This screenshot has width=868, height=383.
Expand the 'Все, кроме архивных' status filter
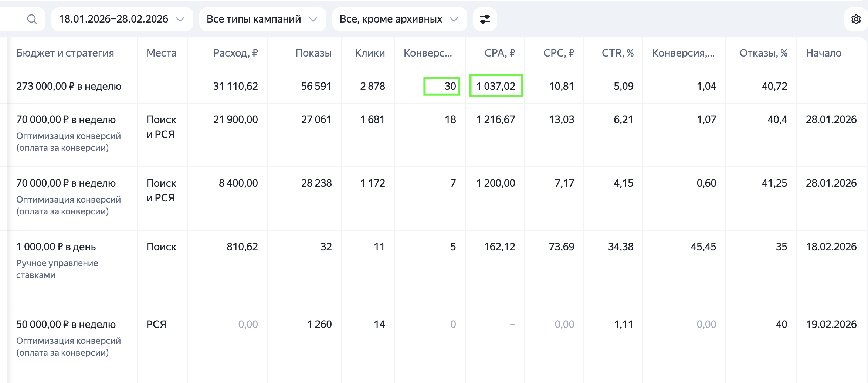399,19
